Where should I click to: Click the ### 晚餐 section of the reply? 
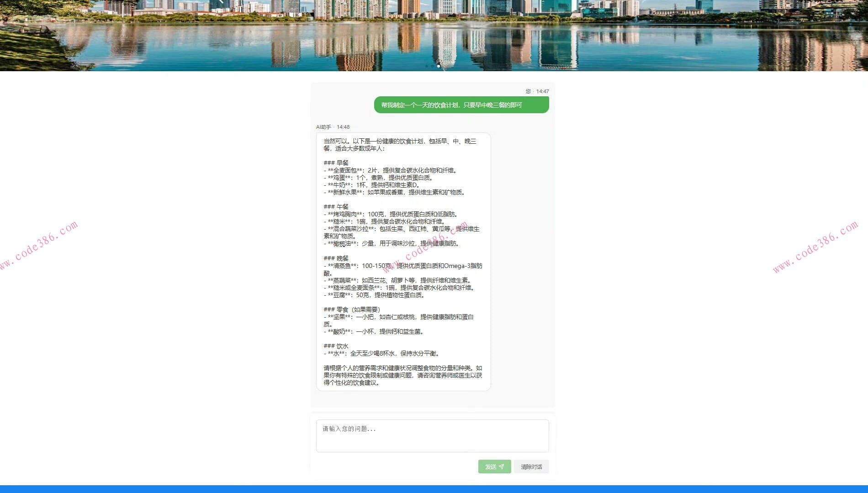click(336, 258)
